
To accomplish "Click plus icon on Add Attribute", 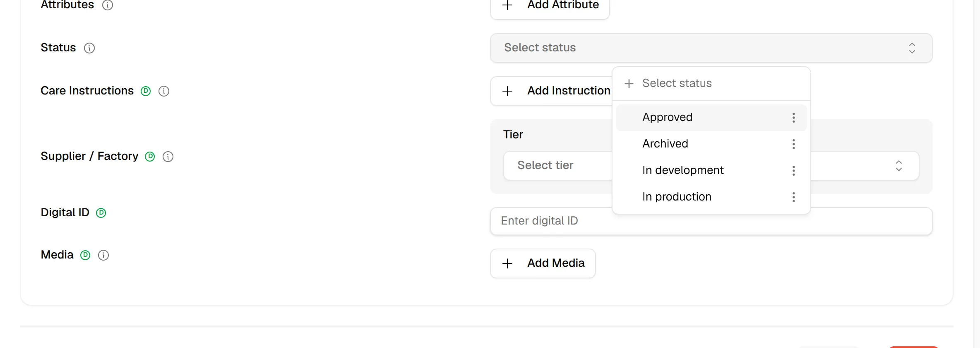I will pyautogui.click(x=507, y=6).
